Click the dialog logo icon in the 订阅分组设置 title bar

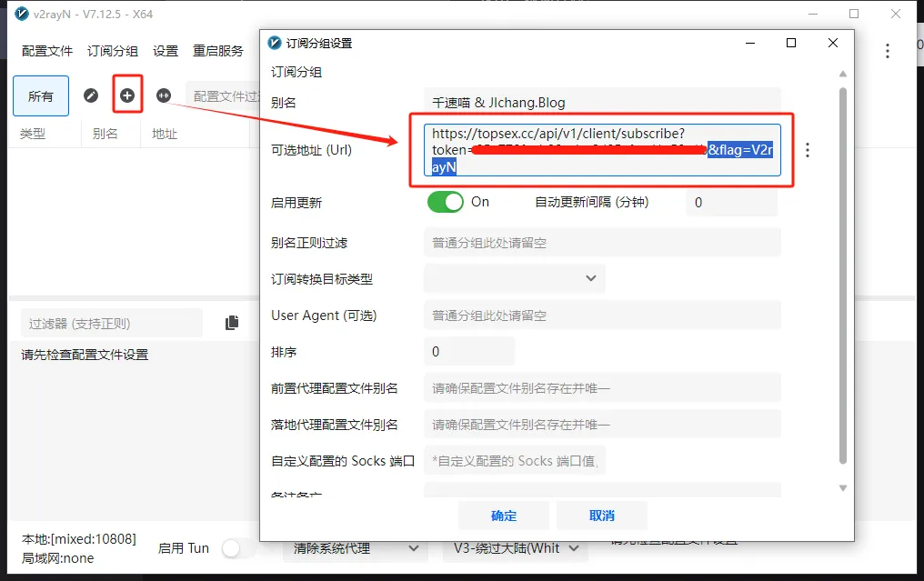click(x=275, y=43)
